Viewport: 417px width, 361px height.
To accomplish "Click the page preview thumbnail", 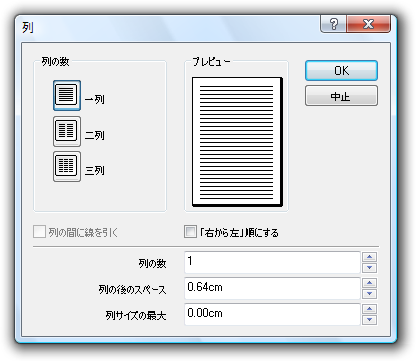I will [x=237, y=142].
